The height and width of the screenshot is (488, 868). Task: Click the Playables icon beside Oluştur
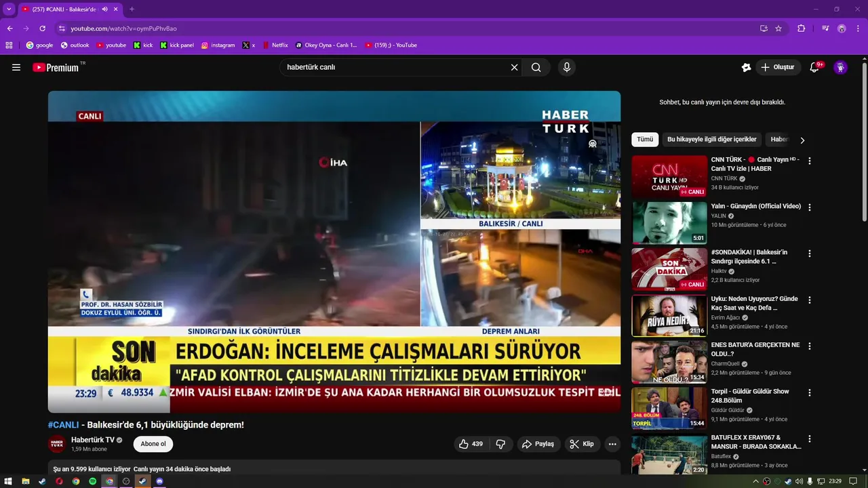[x=746, y=67]
